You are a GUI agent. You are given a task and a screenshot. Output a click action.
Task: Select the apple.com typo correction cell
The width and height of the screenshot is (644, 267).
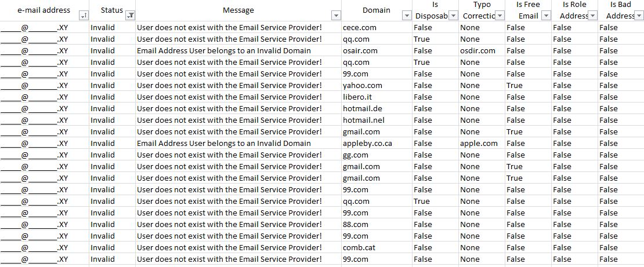(482, 144)
